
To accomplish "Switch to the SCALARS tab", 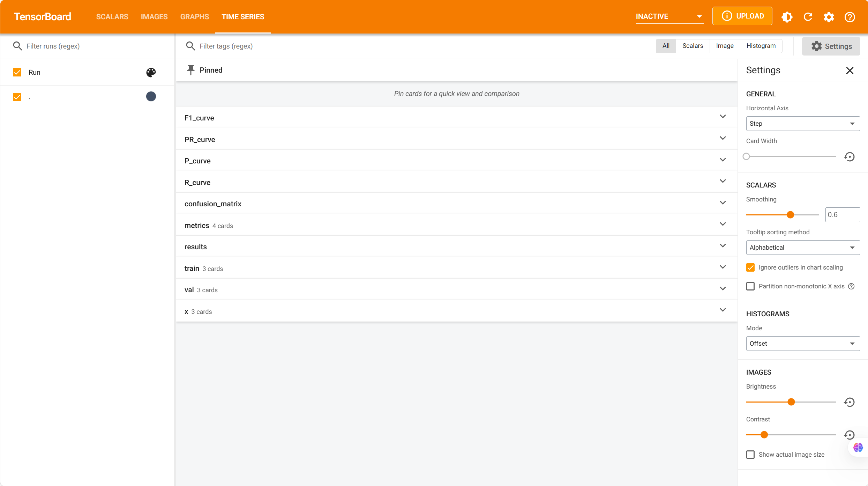I will point(112,17).
